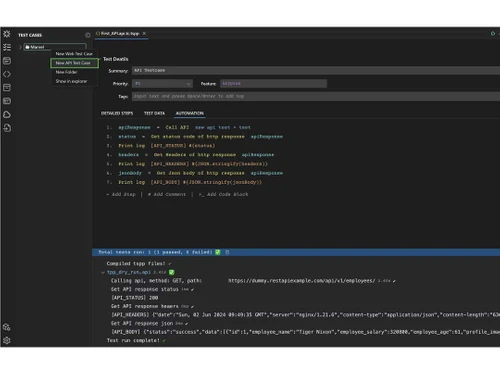Click step 3 Print log API_STATUS line

pos(161,146)
